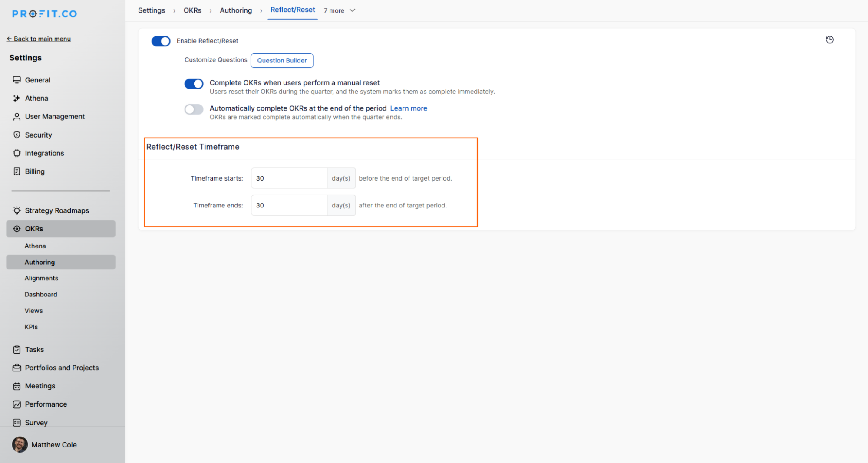Go back to main menu
Screen dimensions: 868x463
click(39, 39)
